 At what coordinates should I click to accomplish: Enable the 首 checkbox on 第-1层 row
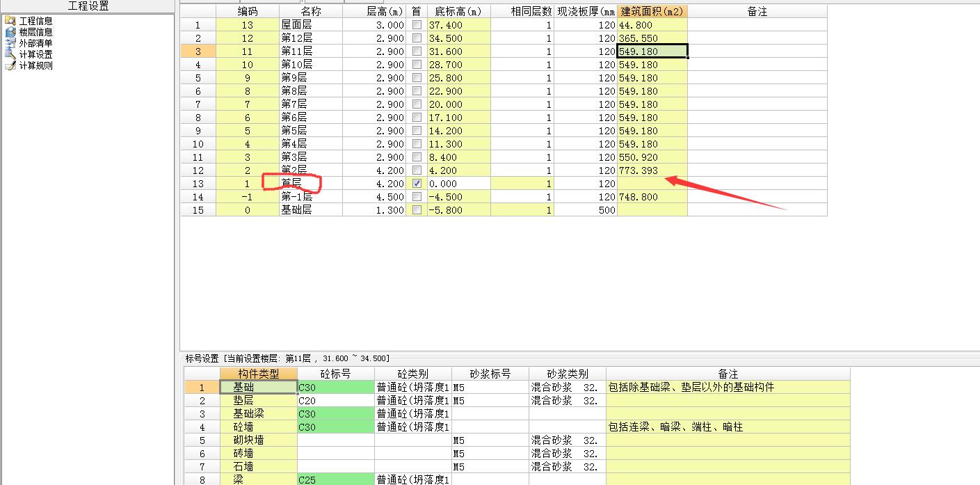(x=415, y=197)
